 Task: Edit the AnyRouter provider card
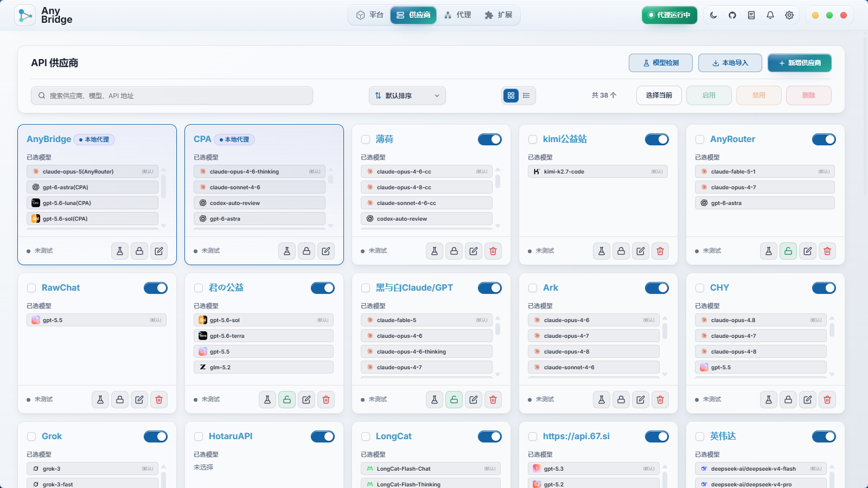808,251
